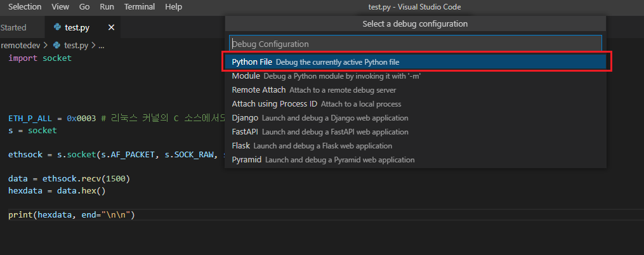This screenshot has width=644, height=255.
Task: Click the remotedev breadcrumb folder
Action: pos(20,46)
